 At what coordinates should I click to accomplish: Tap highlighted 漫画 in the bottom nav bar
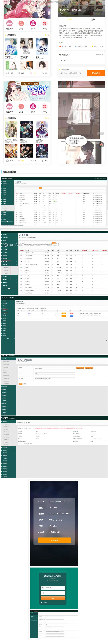pyautogui.click(x=21, y=161)
